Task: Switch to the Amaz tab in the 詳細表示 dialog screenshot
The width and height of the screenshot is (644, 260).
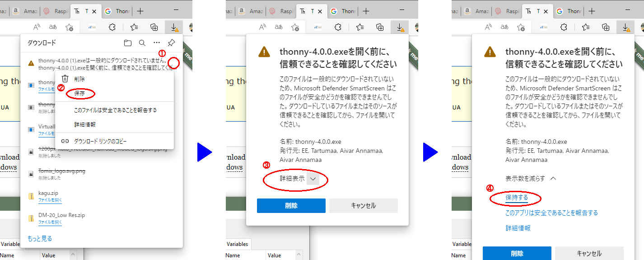Action: [250, 11]
